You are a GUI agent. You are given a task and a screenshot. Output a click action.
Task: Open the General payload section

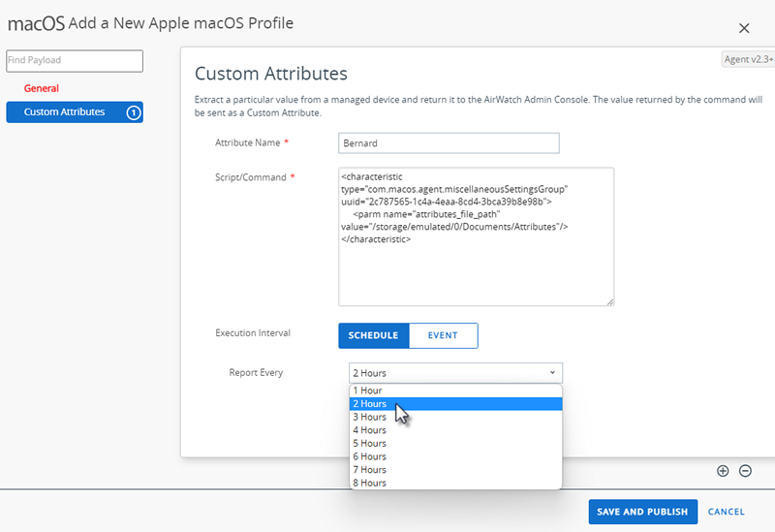point(41,88)
